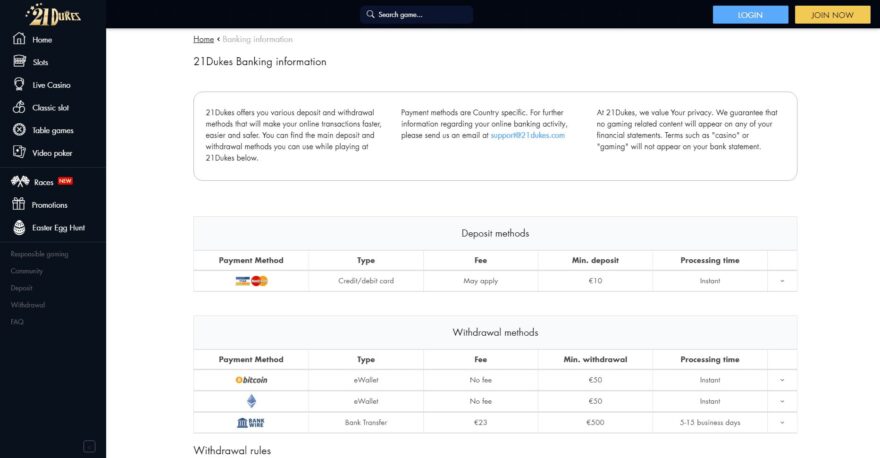Select the Easter Egg Hunt entry
This screenshot has height=458, width=880.
58,227
